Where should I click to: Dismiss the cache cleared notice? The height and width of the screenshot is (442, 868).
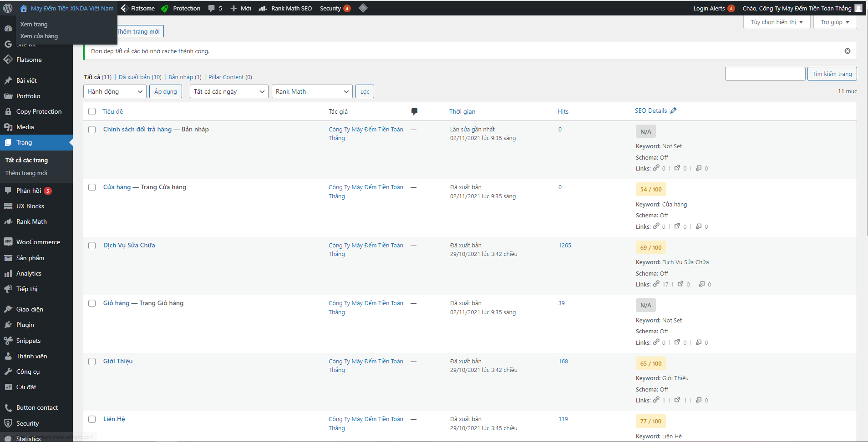[848, 51]
